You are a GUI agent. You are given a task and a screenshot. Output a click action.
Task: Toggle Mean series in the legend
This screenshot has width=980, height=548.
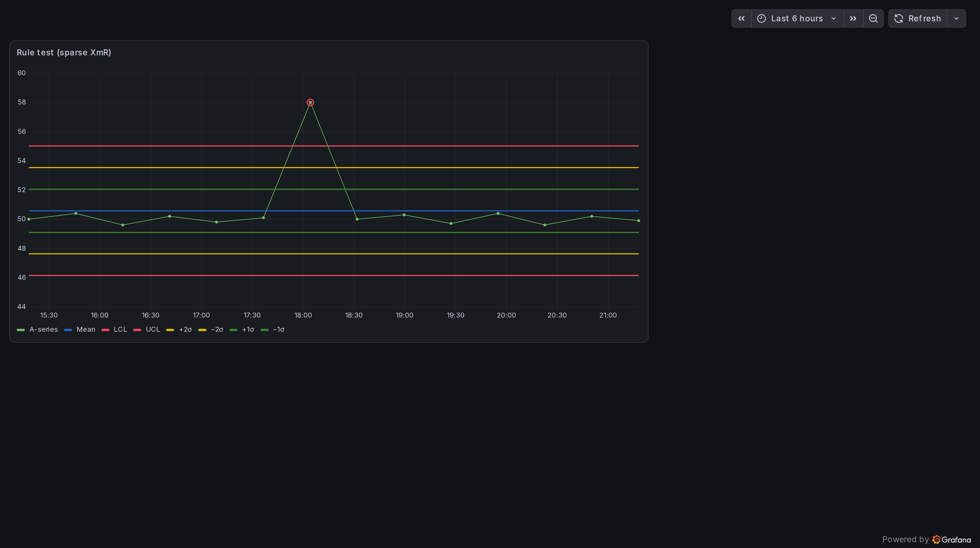click(x=86, y=330)
